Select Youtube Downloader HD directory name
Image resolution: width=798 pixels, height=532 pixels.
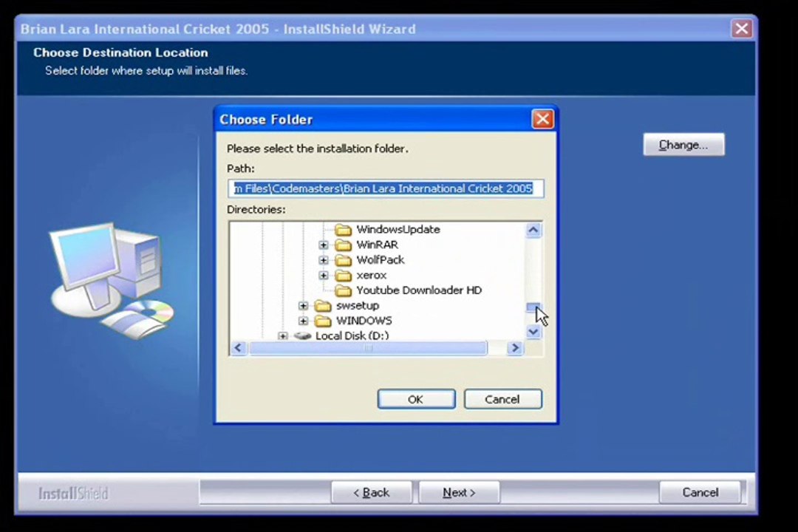tap(419, 290)
